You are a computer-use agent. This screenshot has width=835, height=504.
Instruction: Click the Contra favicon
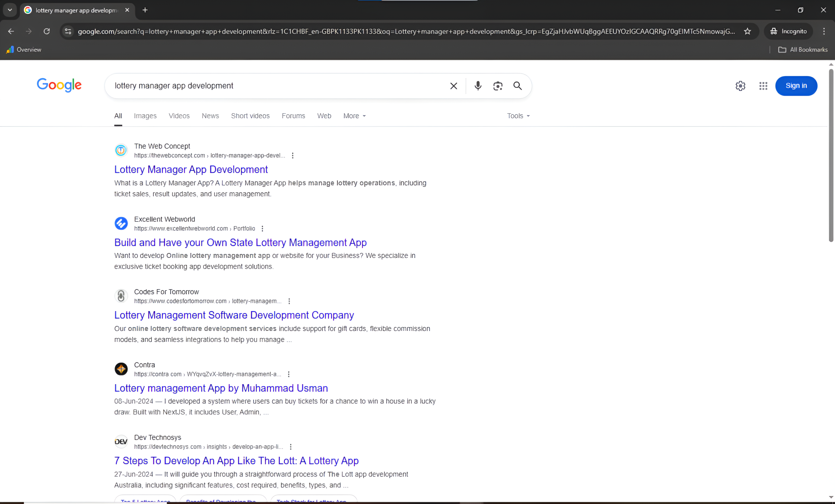click(121, 369)
